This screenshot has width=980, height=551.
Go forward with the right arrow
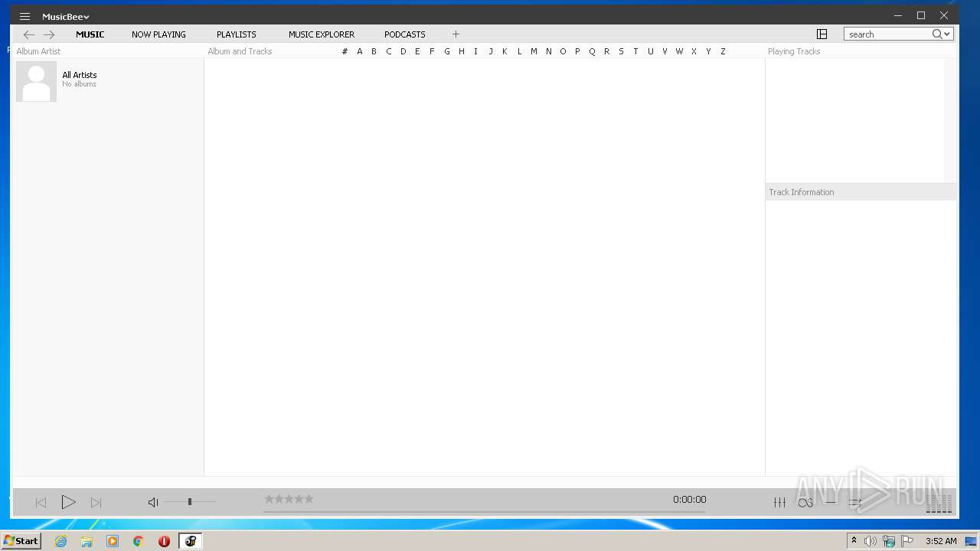[49, 34]
